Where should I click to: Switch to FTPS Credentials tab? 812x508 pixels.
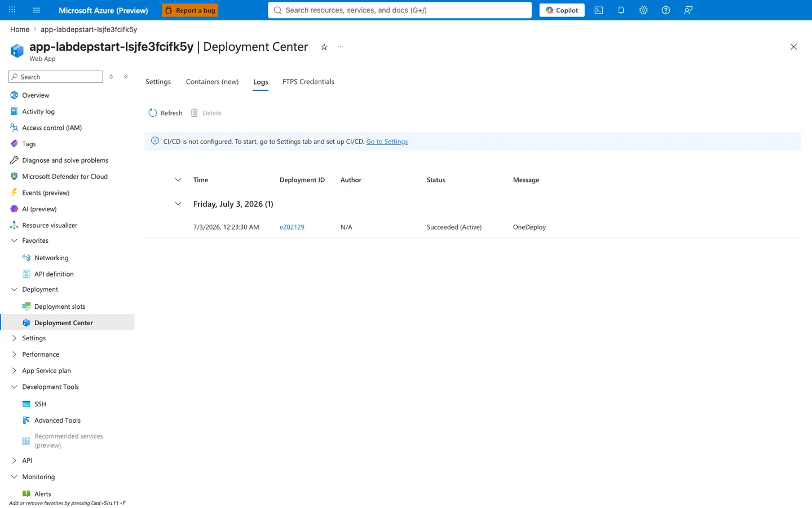point(308,82)
